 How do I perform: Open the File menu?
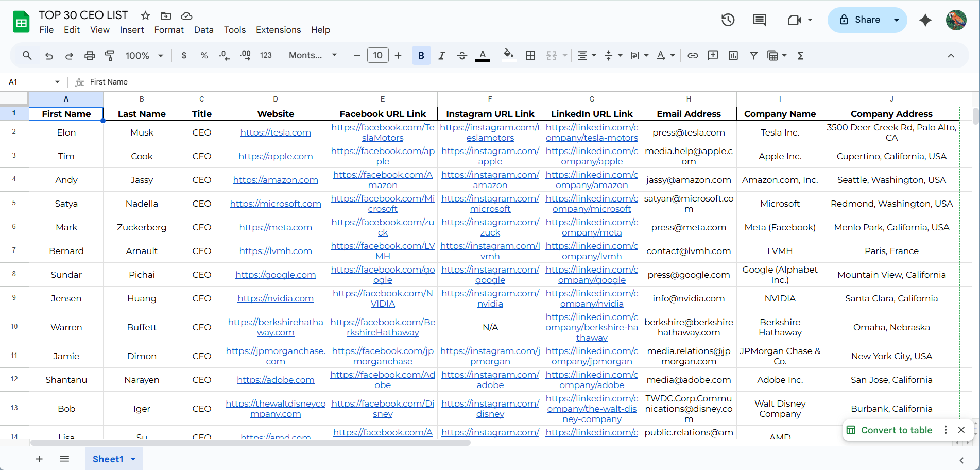click(x=46, y=30)
